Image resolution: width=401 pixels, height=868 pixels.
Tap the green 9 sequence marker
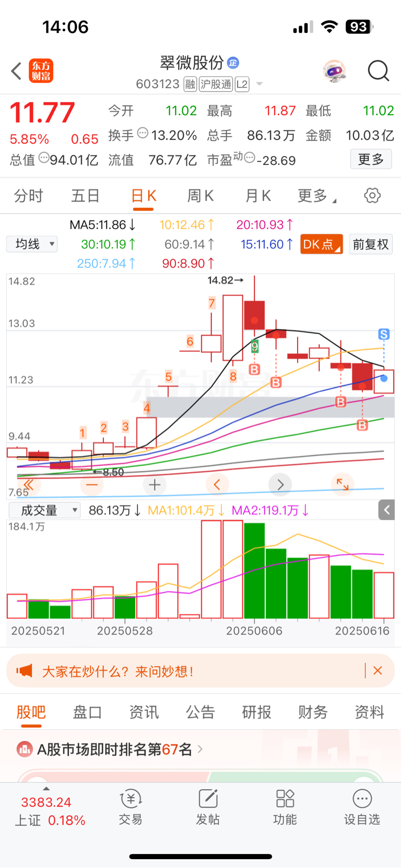click(255, 346)
